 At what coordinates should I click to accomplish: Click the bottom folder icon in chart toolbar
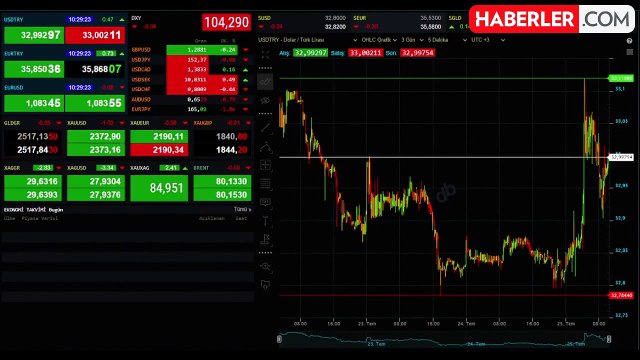[265, 285]
